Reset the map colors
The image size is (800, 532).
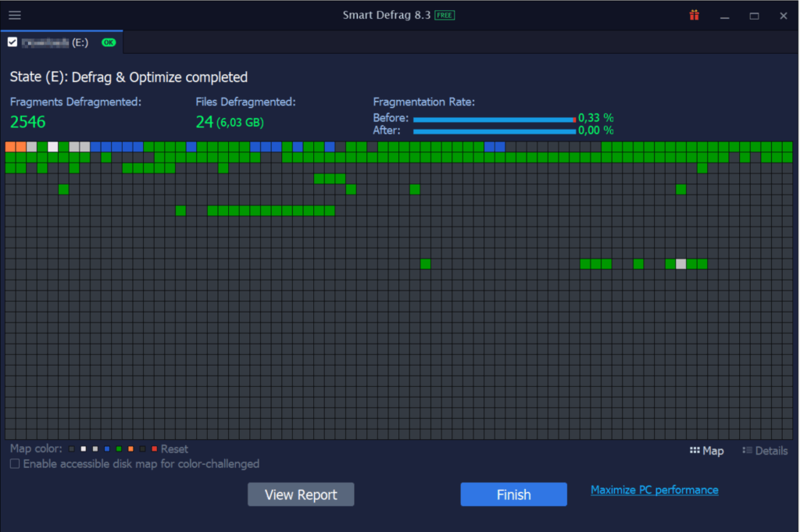tap(174, 449)
